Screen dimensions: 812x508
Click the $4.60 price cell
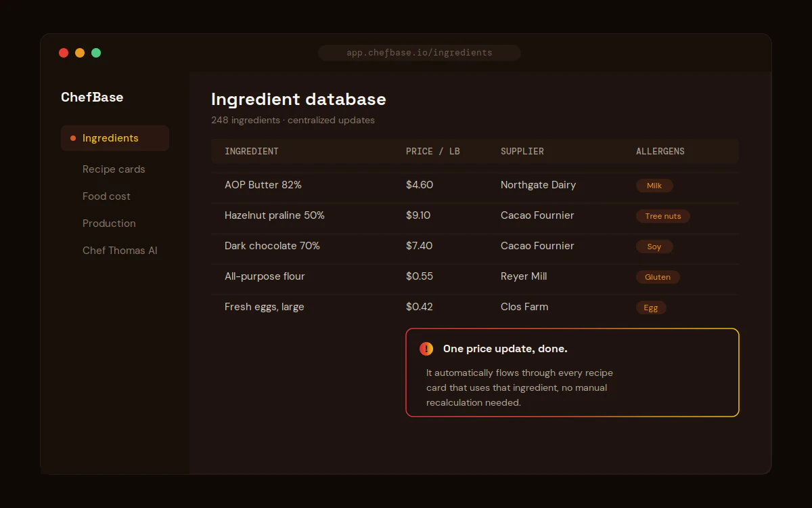tap(420, 185)
